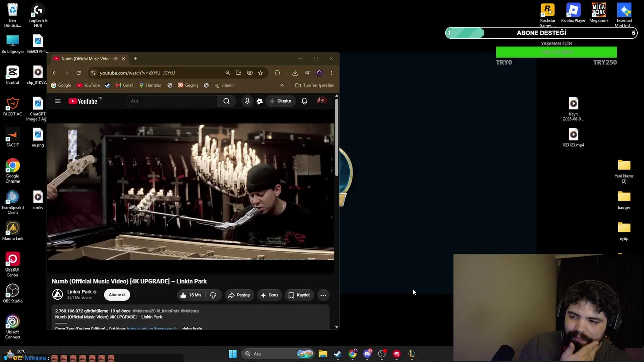Open the Roblox Player desktop icon
The image size is (644, 362).
pos(573,13)
